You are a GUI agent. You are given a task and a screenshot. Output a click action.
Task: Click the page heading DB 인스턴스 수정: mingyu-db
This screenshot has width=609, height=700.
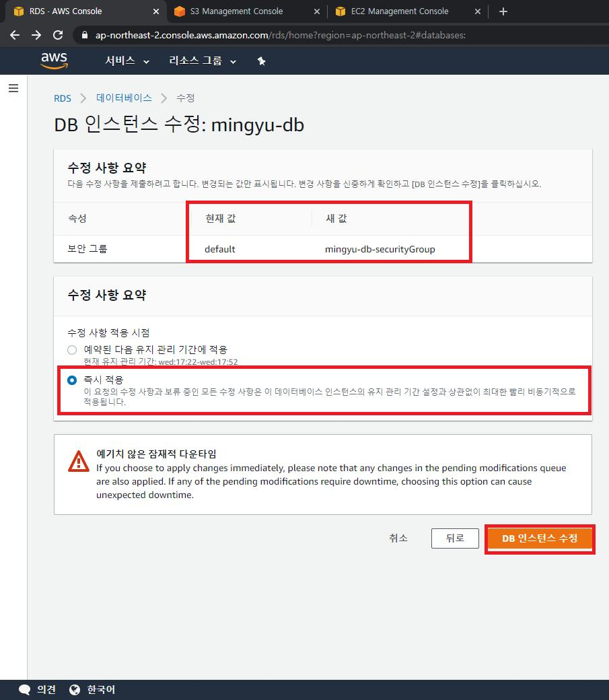tap(179, 125)
